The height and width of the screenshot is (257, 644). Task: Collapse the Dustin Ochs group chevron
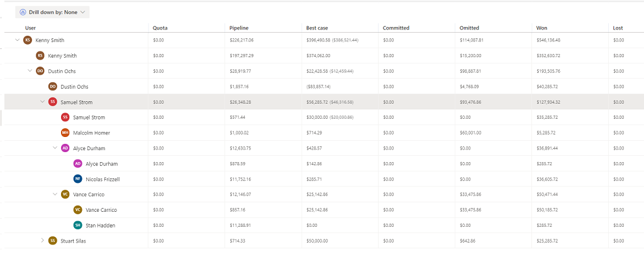click(30, 71)
